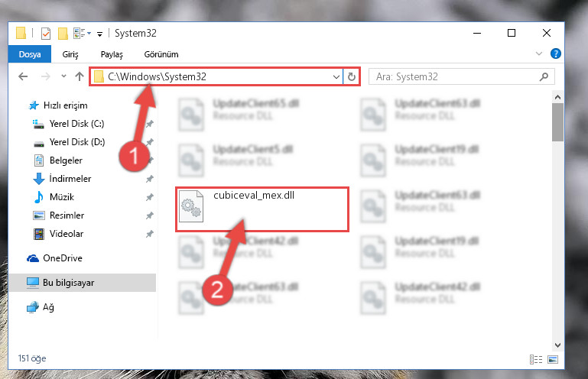Switch to large icons view layout
Screen dimensions: 588x379
(553, 359)
